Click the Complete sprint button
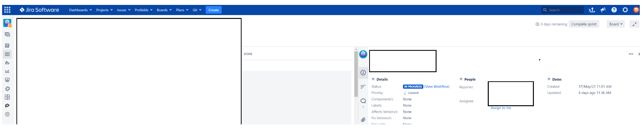 pos(584,24)
